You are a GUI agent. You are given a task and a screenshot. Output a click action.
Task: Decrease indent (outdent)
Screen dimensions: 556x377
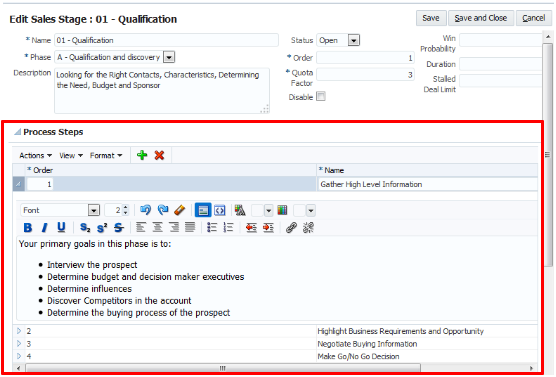point(251,227)
